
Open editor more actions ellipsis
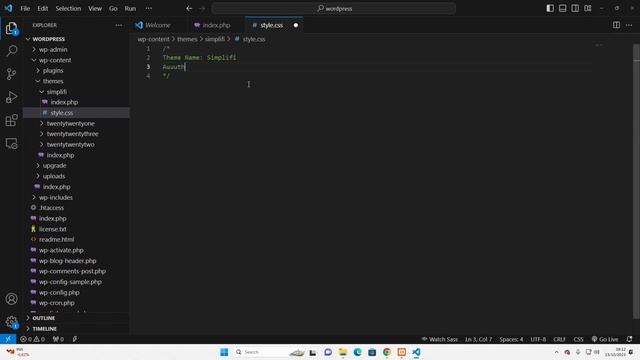pyautogui.click(x=629, y=25)
